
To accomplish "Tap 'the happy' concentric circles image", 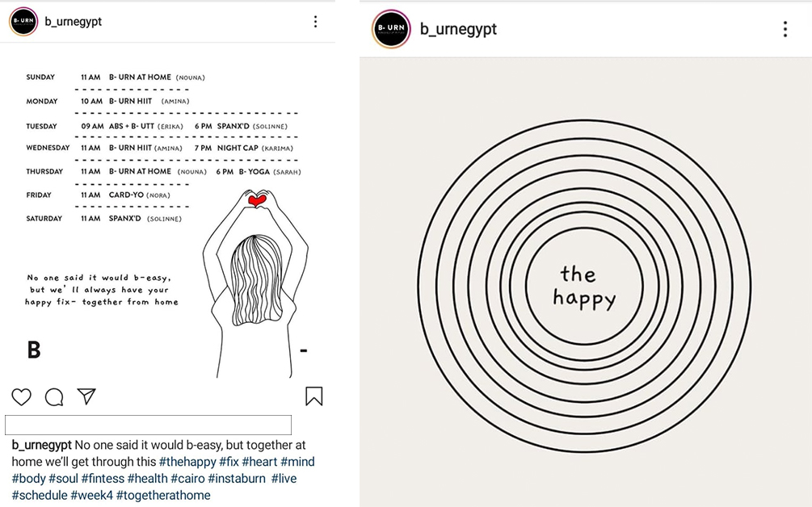I will click(x=586, y=282).
